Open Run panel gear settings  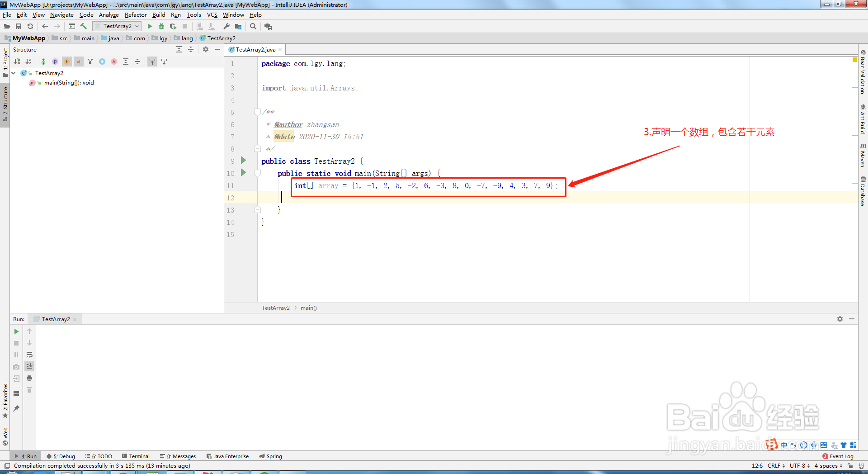[840, 319]
